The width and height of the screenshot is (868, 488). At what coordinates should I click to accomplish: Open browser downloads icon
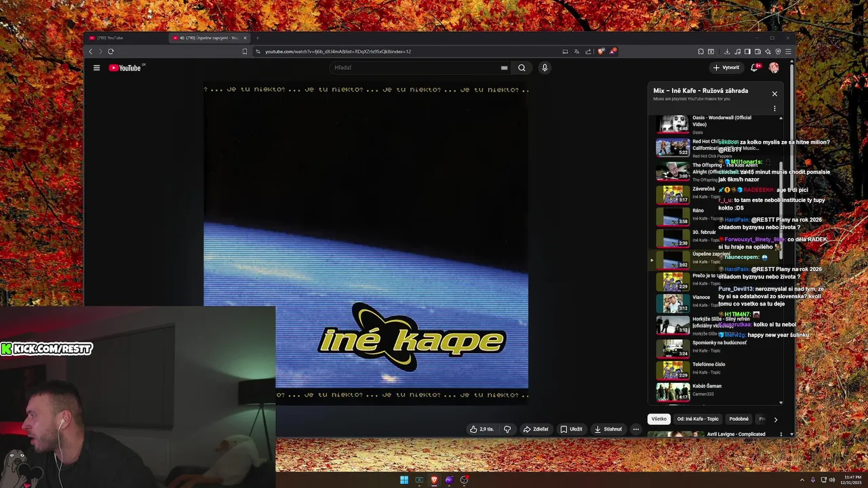727,52
